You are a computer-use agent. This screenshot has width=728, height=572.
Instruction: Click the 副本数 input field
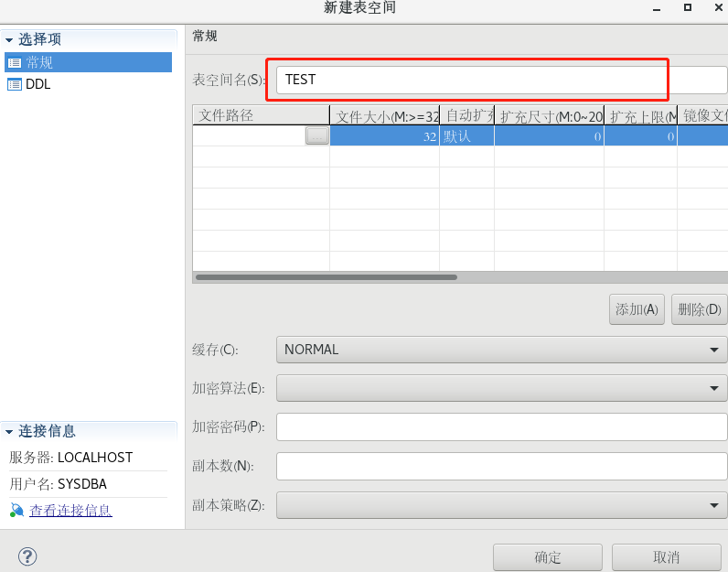point(501,466)
